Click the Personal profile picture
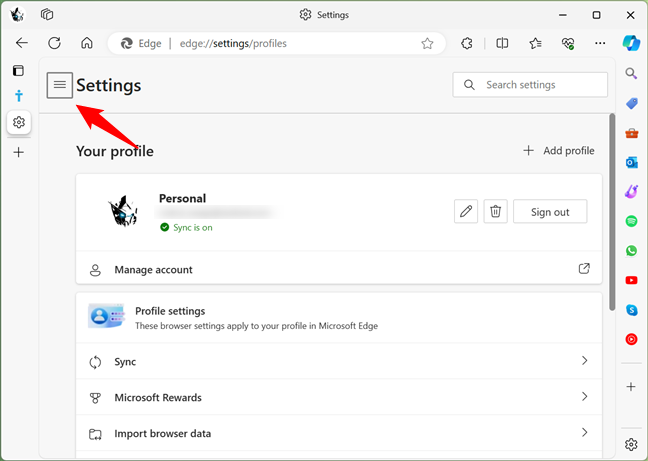Viewport: 648px width, 461px height. point(123,211)
